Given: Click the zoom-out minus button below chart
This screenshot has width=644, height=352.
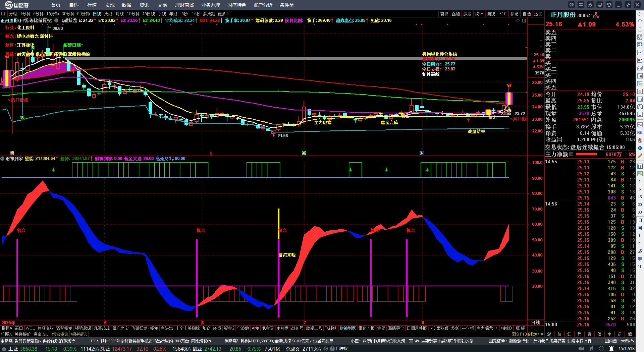Looking at the screenshot, I should [540, 328].
